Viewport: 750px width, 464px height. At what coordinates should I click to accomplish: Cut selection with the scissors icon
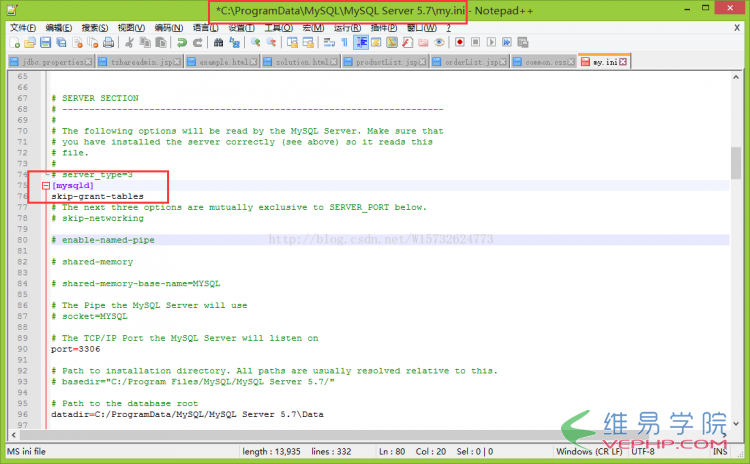[x=129, y=43]
